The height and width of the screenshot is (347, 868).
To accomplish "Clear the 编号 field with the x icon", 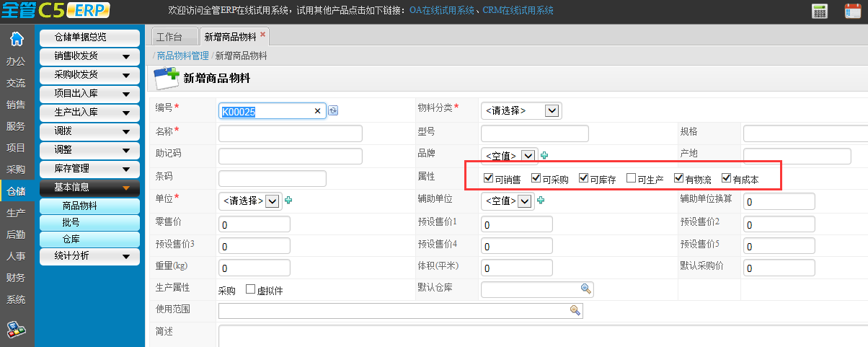I will [x=317, y=111].
